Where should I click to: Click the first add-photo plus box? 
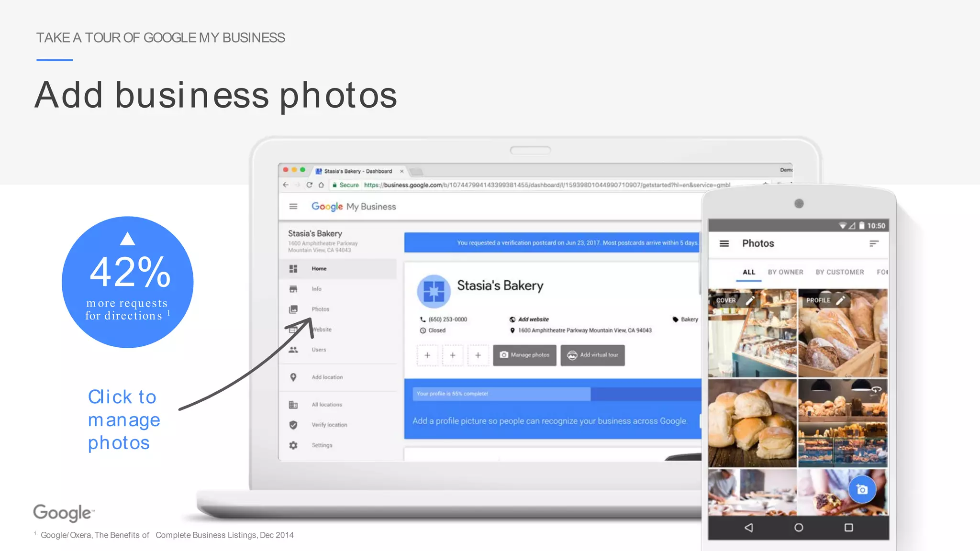427,355
